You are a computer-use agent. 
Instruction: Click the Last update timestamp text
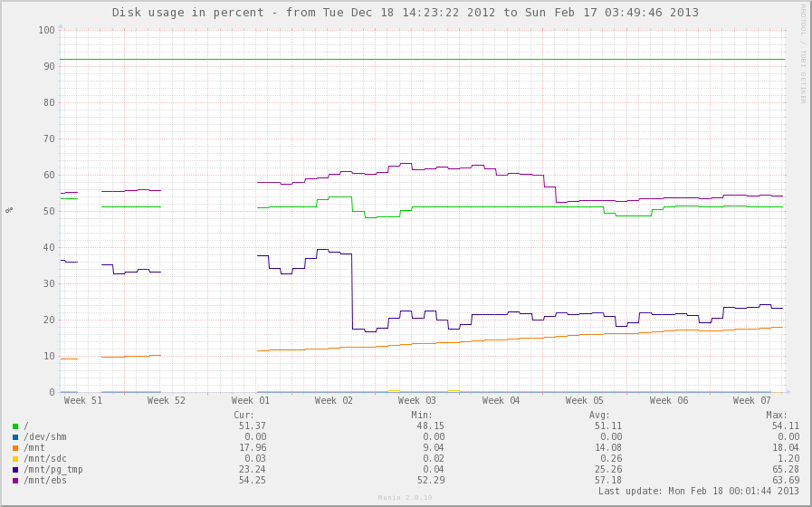(698, 491)
